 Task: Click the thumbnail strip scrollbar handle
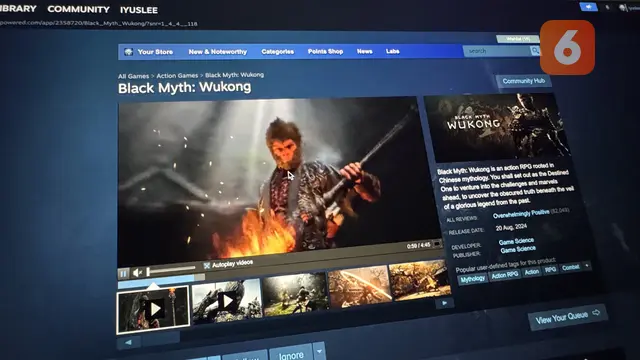pos(161,339)
